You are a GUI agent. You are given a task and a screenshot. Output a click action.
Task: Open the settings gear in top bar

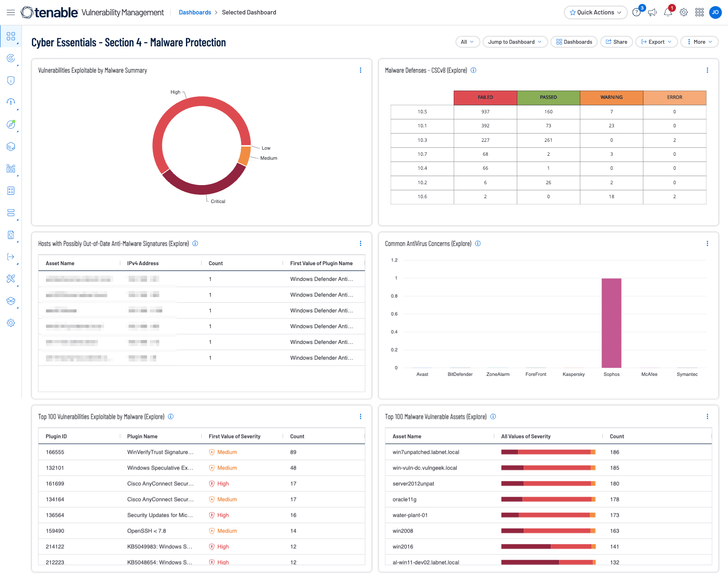[684, 12]
